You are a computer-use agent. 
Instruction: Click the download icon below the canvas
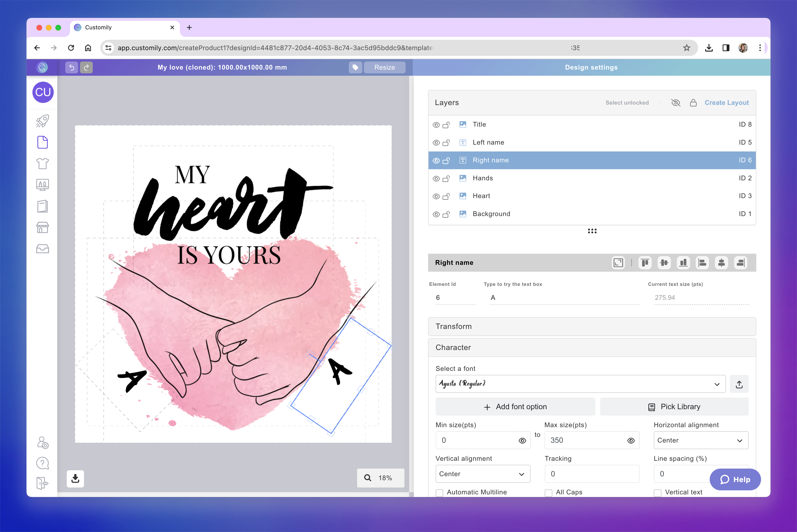pyautogui.click(x=75, y=478)
